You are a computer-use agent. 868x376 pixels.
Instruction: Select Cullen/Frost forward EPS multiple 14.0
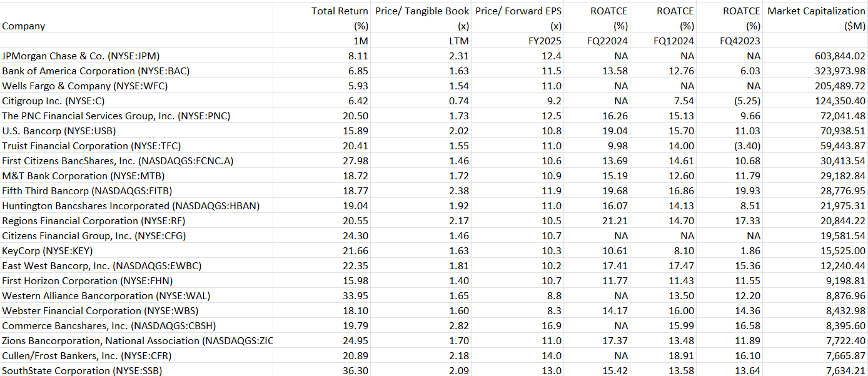(518, 355)
